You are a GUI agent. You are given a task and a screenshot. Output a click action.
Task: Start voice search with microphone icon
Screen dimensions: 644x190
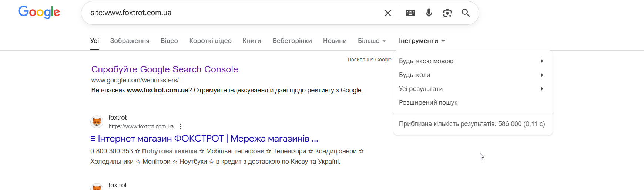429,13
